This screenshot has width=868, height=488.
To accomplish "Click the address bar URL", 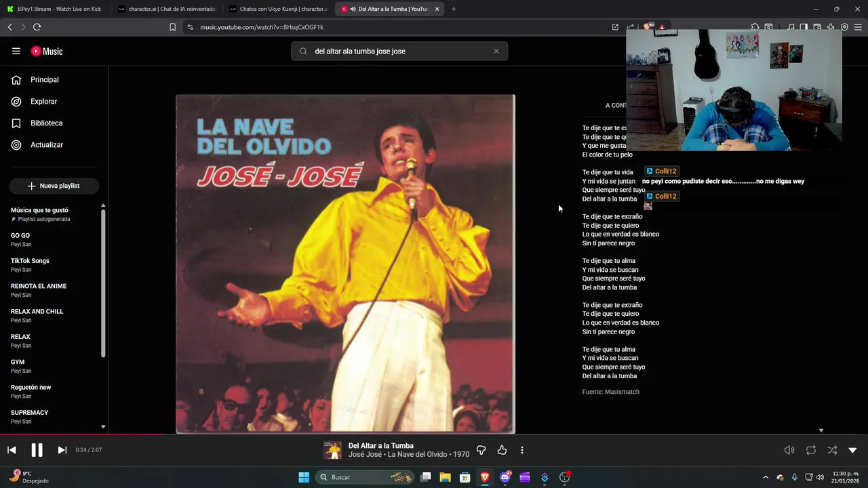I will [262, 27].
